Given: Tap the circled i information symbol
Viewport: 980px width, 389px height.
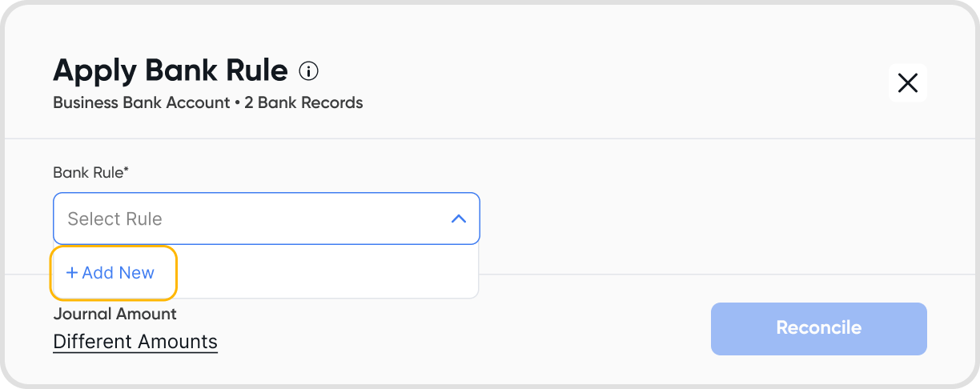Looking at the screenshot, I should click(x=309, y=71).
